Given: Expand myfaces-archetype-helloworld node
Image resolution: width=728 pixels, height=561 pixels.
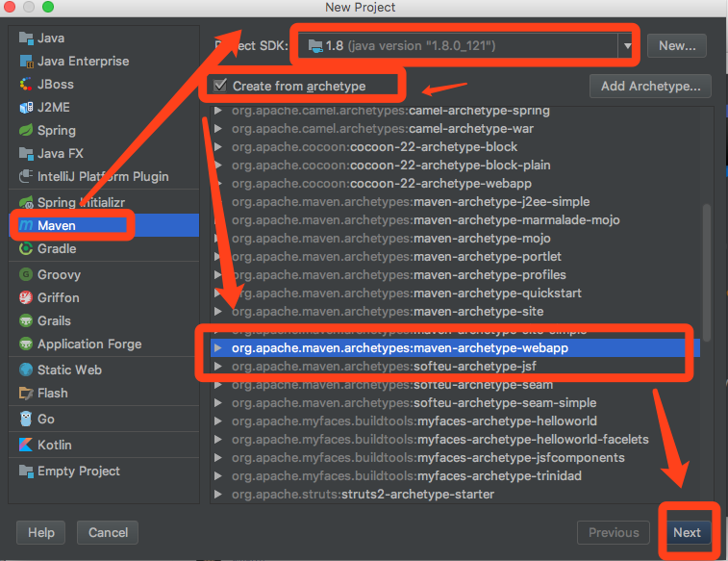Looking at the screenshot, I should (x=217, y=421).
